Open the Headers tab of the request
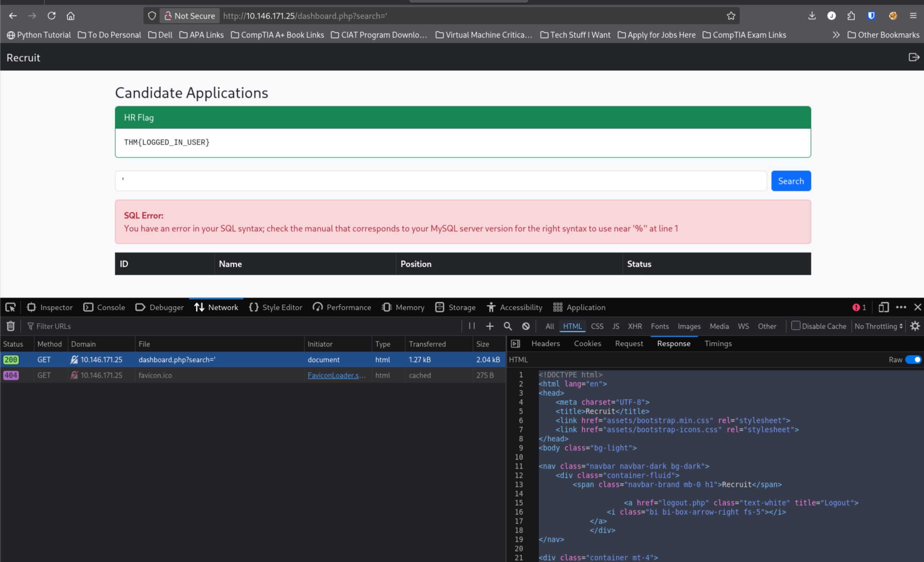Screen dimensions: 924x562 click(545, 344)
